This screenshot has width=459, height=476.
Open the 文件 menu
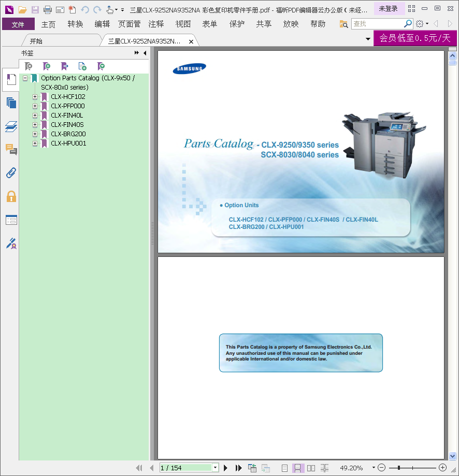(18, 24)
